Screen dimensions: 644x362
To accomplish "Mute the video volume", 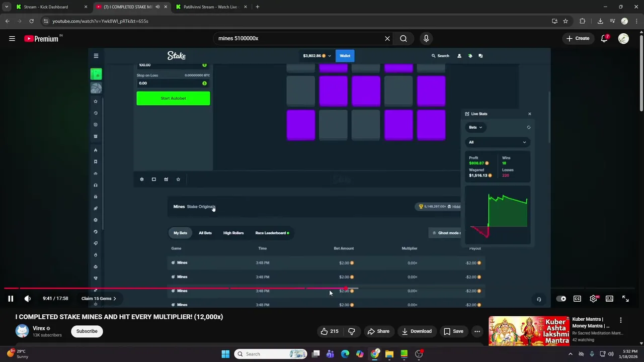I will pyautogui.click(x=28, y=299).
